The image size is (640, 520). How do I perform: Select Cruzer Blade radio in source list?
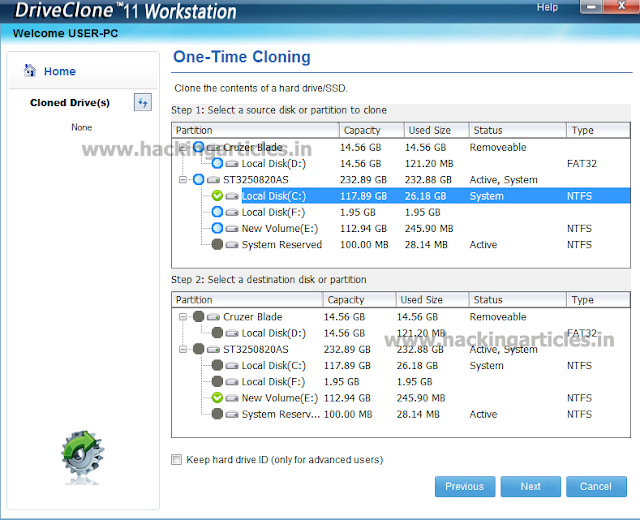(198, 147)
